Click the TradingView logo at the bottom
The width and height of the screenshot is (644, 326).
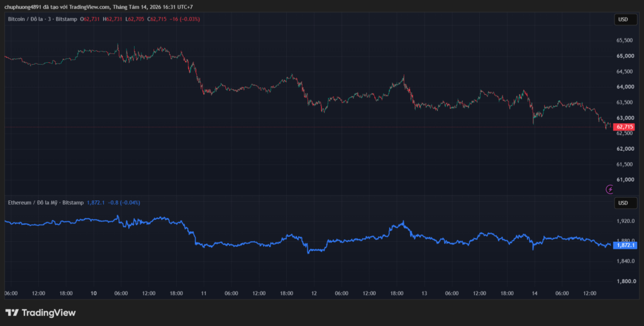click(40, 312)
